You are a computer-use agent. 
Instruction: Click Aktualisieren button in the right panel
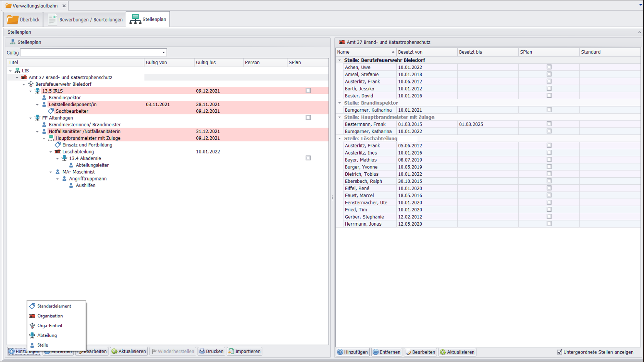(x=457, y=352)
